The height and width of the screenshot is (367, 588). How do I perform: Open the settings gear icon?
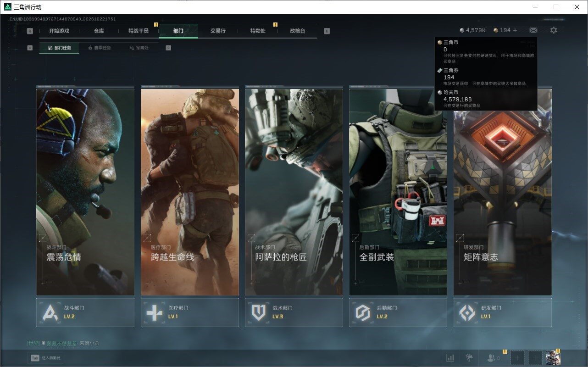click(554, 30)
